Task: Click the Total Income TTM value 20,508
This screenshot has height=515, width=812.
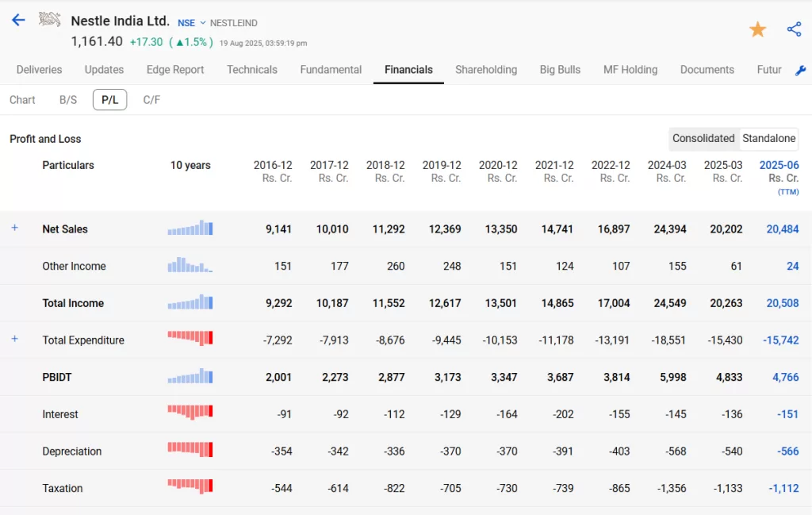Action: (783, 303)
